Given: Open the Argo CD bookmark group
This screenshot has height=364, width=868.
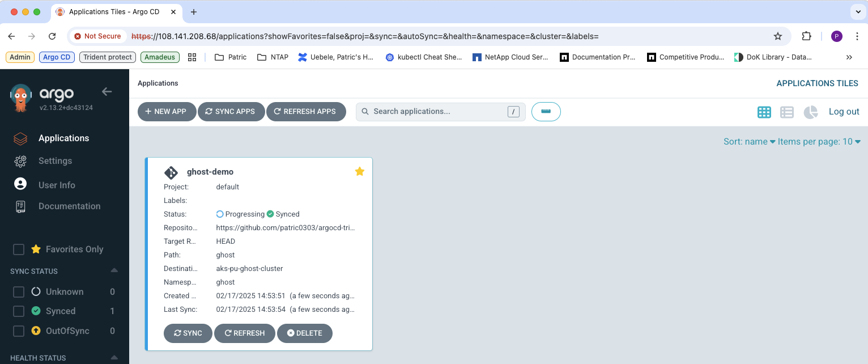Looking at the screenshot, I should 57,57.
